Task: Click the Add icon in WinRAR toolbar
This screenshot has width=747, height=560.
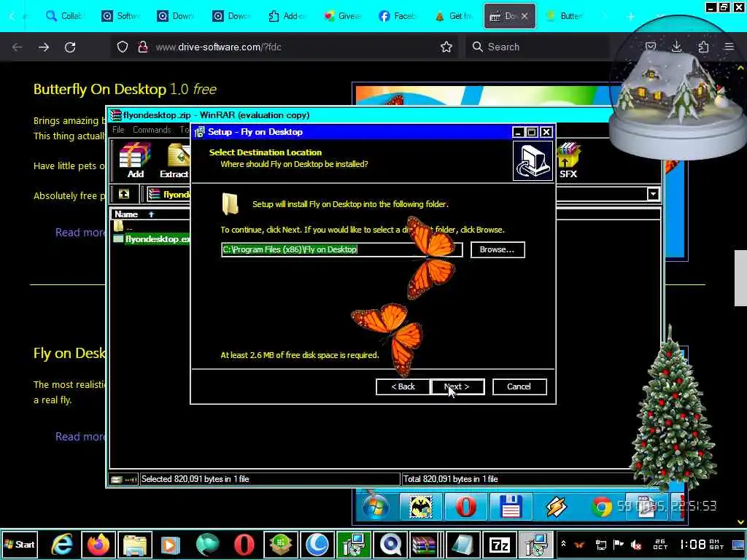Action: (x=135, y=160)
